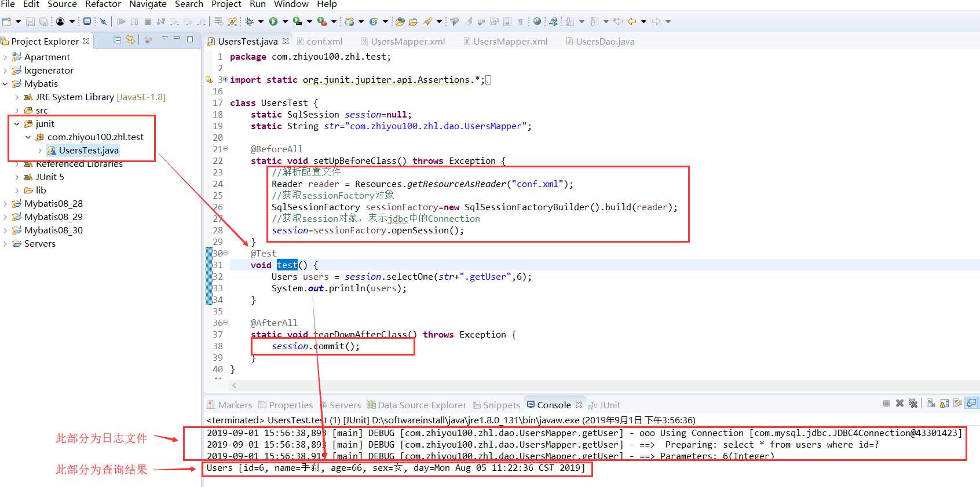Click the Open Web Browser globe icon

point(537,21)
